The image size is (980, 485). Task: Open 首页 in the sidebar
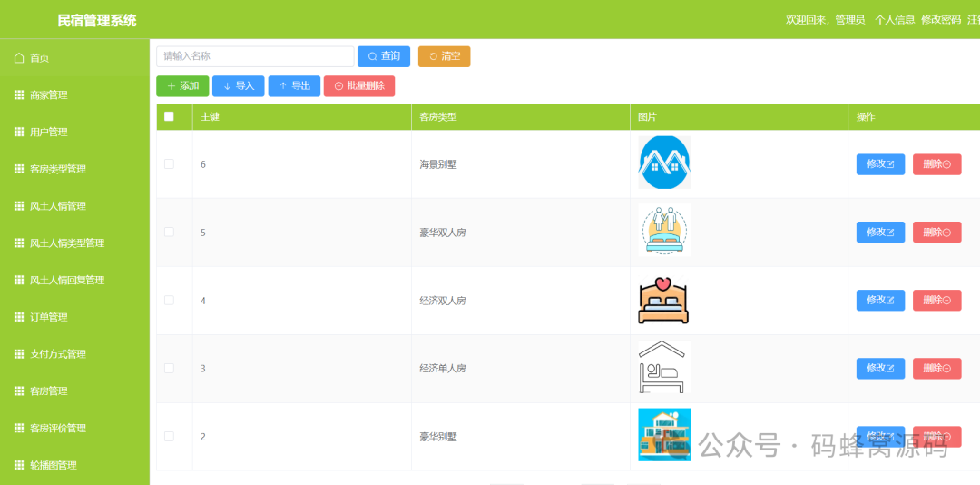pos(74,57)
